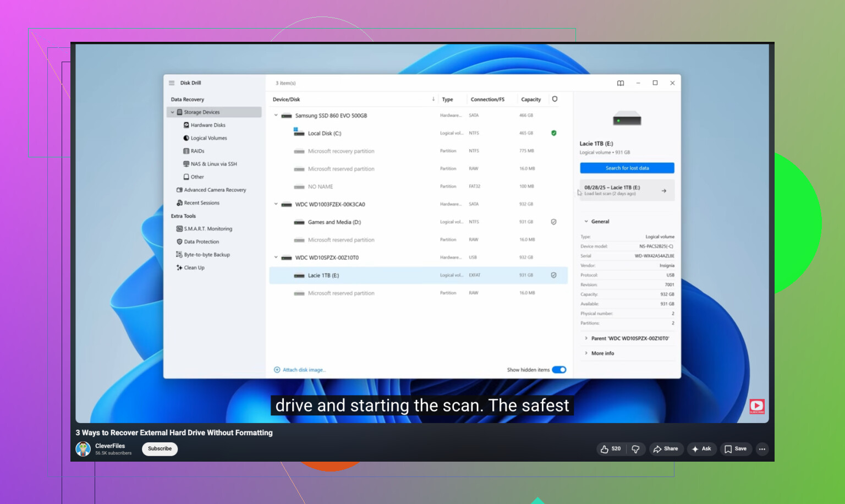Click the Recent Sessions icon

179,203
